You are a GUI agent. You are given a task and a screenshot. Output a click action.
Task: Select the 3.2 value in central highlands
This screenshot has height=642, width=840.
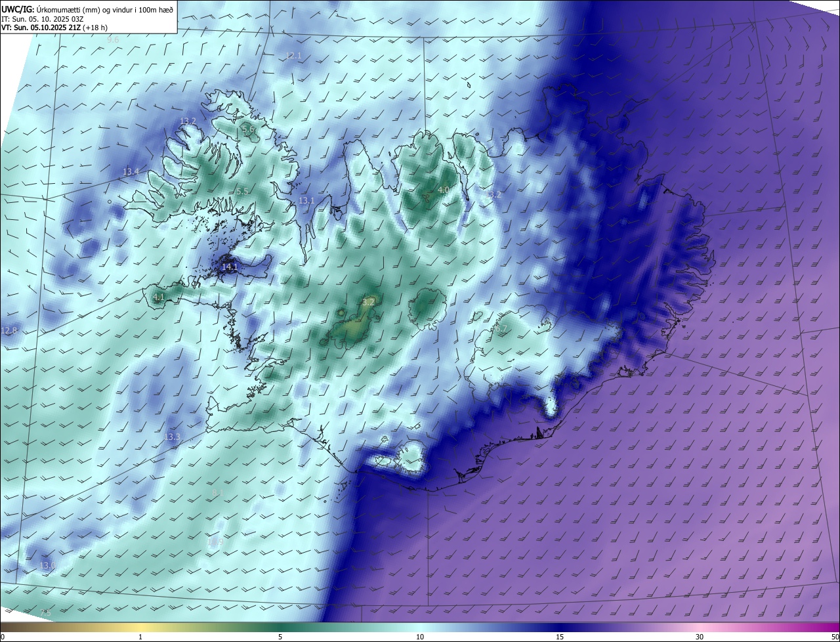point(368,302)
